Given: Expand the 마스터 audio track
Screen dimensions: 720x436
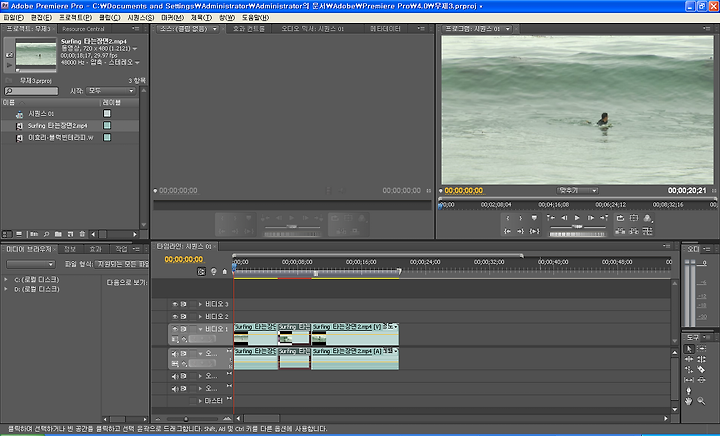Looking at the screenshot, I should [x=200, y=401].
